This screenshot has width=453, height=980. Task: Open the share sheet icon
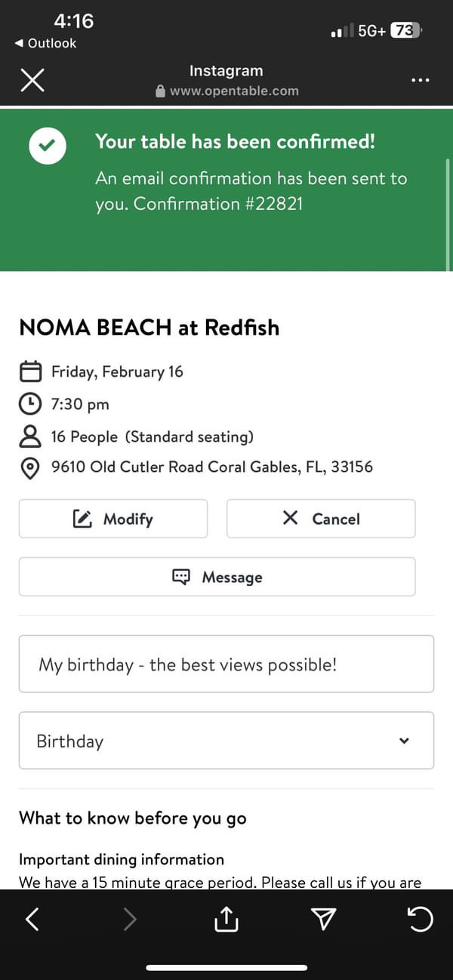[x=226, y=919]
